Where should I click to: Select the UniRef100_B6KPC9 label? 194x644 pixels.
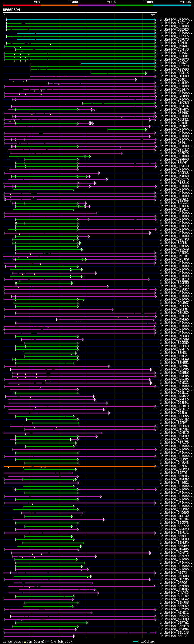(x=174, y=226)
